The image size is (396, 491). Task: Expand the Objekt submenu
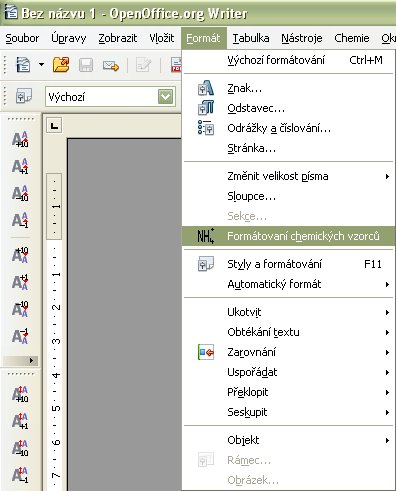click(x=289, y=440)
